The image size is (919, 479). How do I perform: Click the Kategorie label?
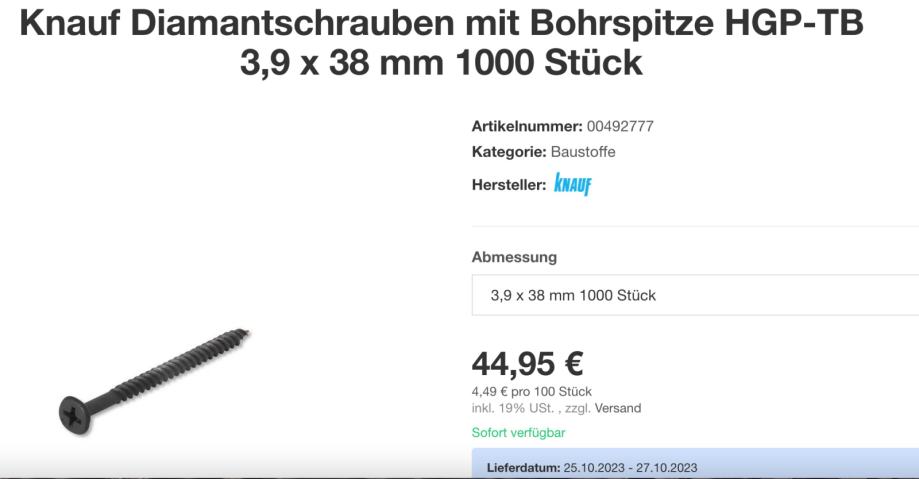[509, 152]
